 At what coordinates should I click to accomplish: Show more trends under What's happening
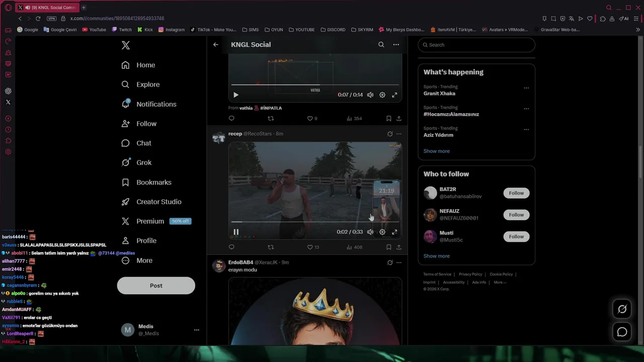[x=437, y=151]
